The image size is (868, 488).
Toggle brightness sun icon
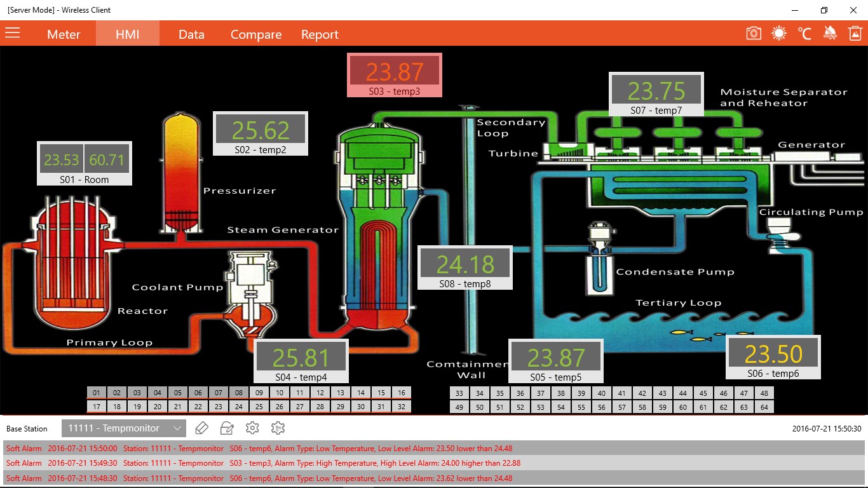click(779, 34)
